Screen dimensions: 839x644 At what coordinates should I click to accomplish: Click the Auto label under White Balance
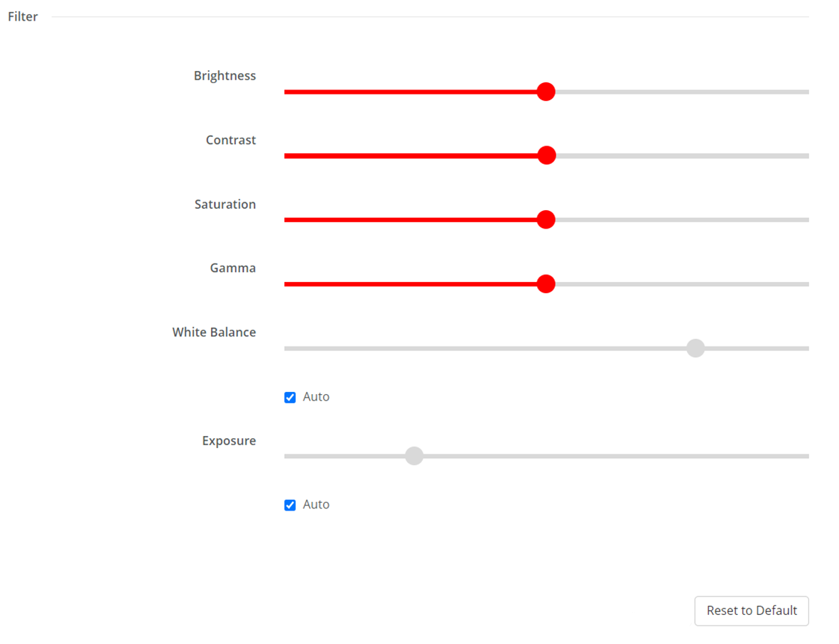point(316,397)
